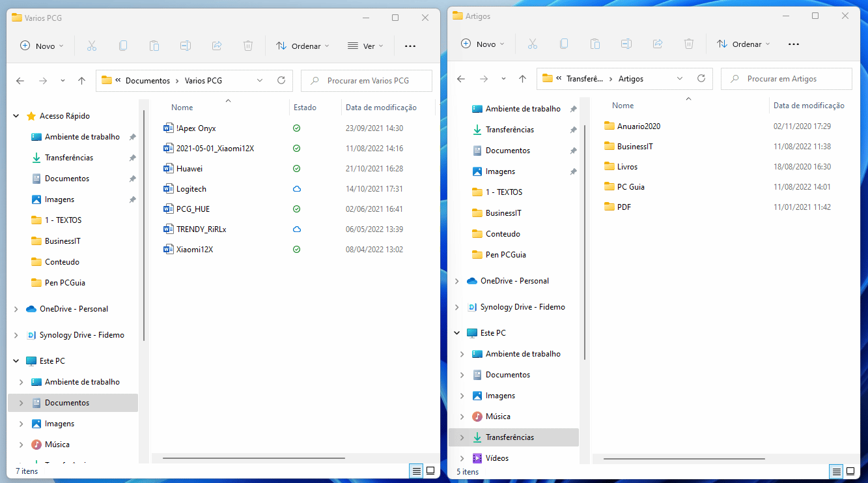Open address history dropdown in Varios PCG
Image resolution: width=868 pixels, height=483 pixels.
pyautogui.click(x=260, y=81)
